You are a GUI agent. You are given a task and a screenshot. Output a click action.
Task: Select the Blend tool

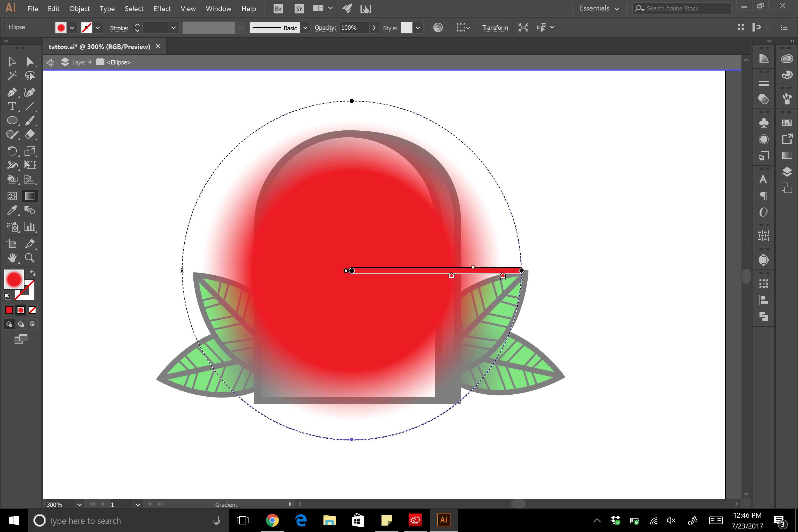pyautogui.click(x=30, y=210)
